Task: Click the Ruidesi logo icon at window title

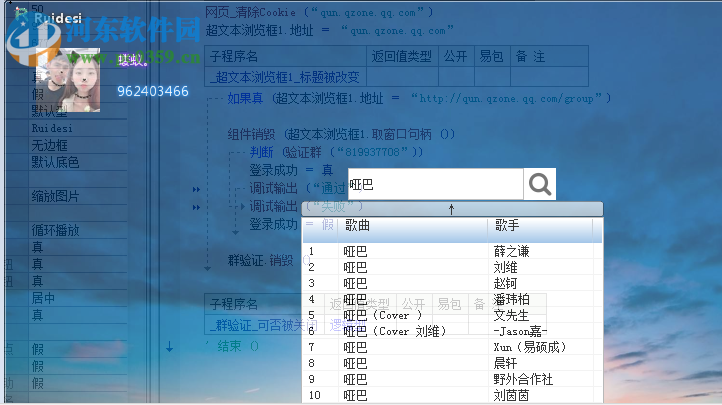Action: coord(21,15)
